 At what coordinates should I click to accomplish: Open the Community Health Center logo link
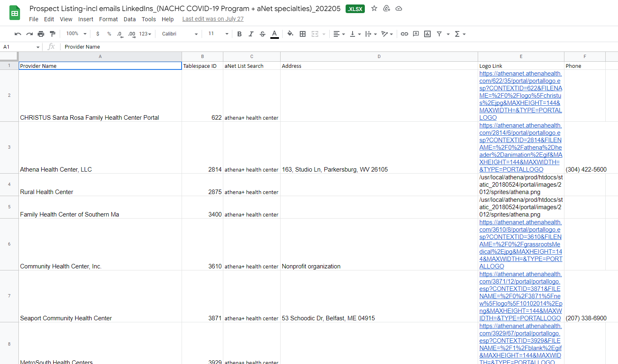[x=521, y=244]
